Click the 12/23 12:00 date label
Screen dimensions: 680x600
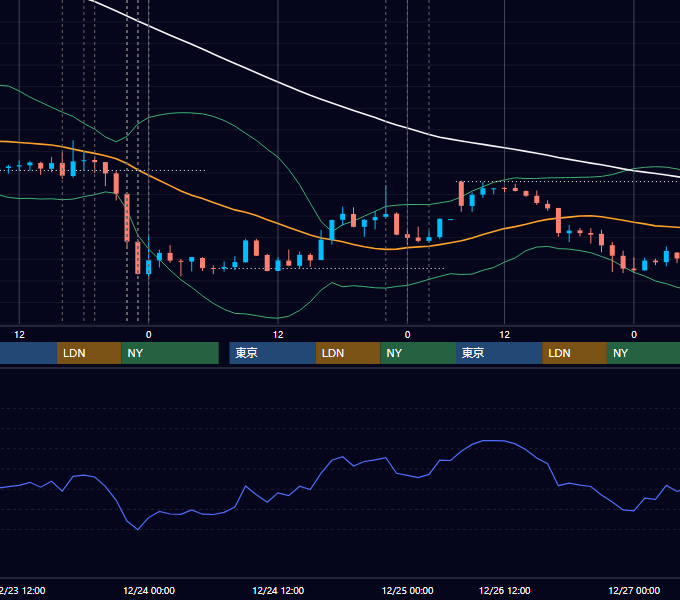(x=23, y=590)
